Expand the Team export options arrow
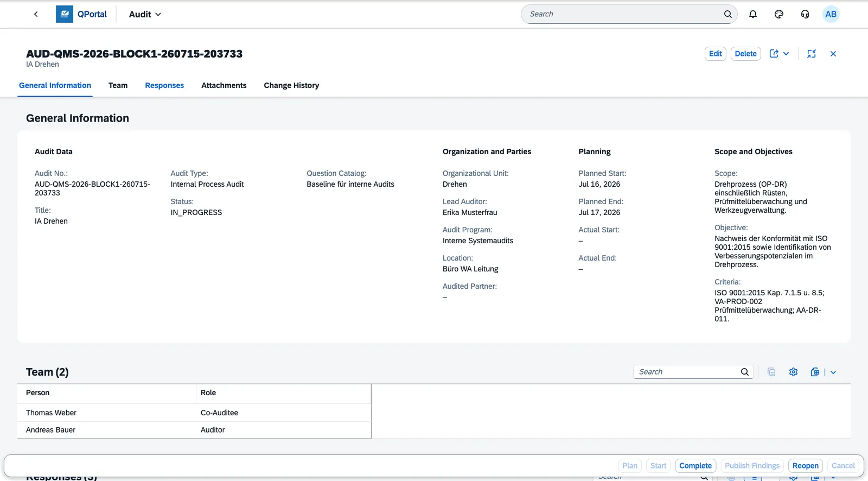The image size is (868, 481). 833,372
